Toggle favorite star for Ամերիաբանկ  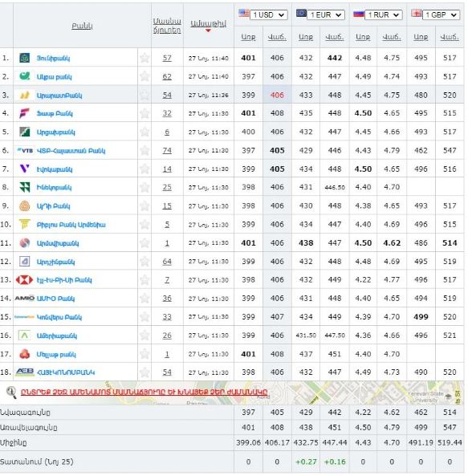[144, 336]
